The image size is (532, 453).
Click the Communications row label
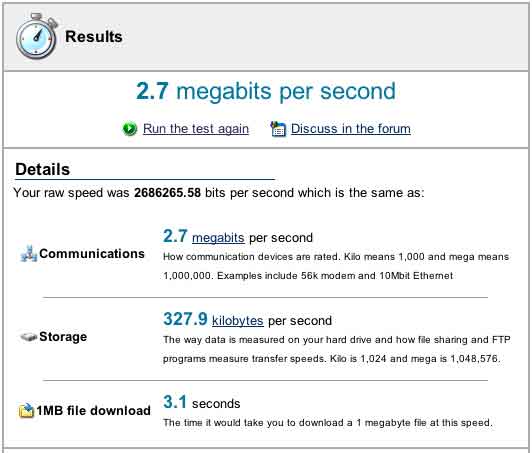coord(92,254)
